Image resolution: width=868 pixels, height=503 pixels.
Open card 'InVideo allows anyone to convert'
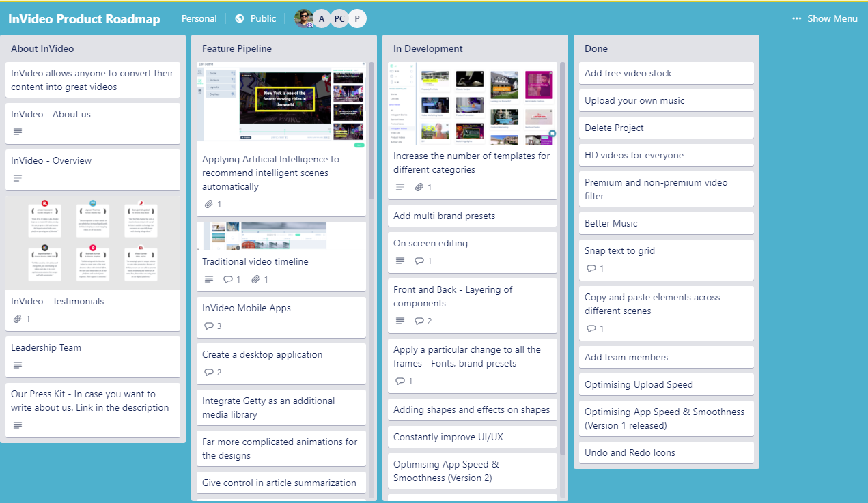(93, 80)
